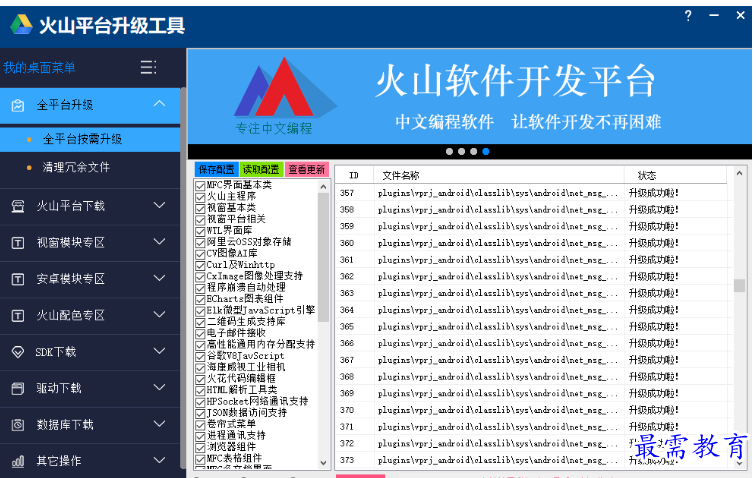Open help with the question mark icon
Image resolution: width=756 pixels, height=478 pixels.
[x=688, y=16]
